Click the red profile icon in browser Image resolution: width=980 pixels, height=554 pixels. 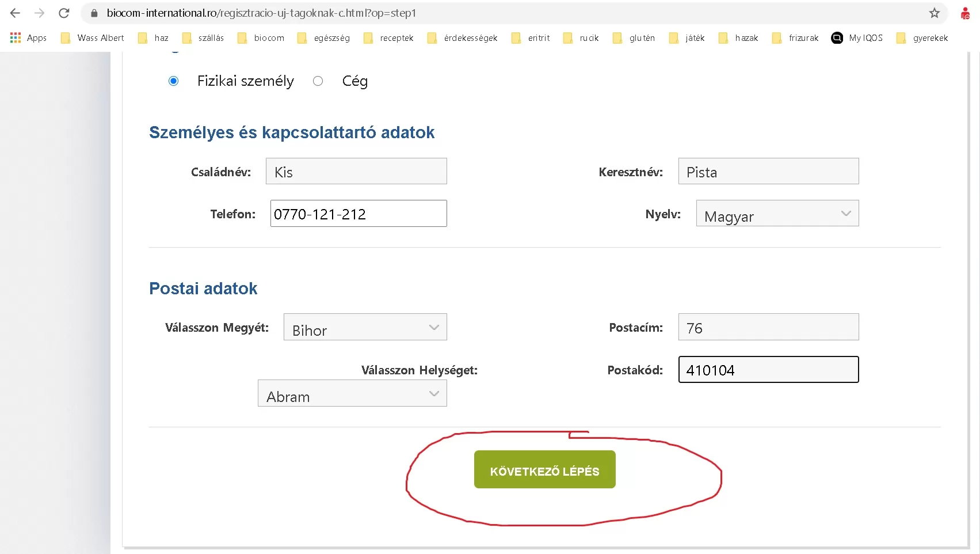(965, 13)
